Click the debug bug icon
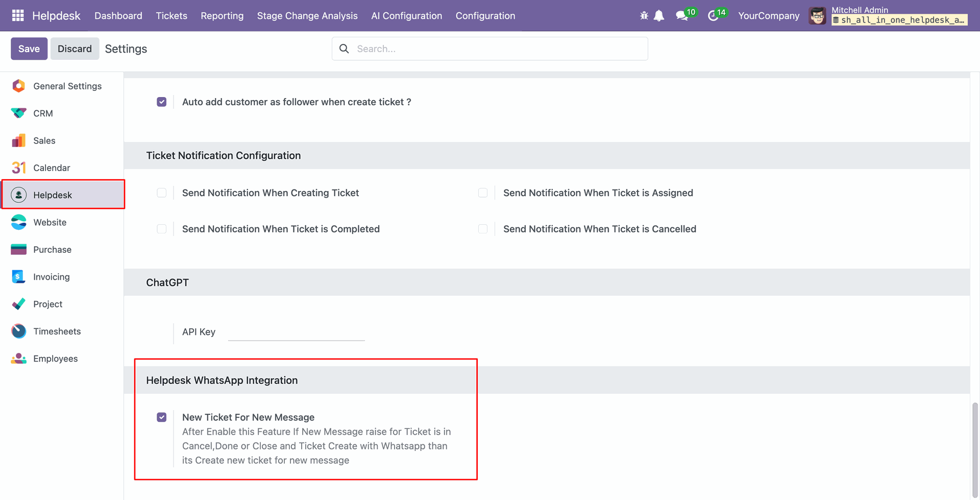The height and width of the screenshot is (500, 980). 644,16
